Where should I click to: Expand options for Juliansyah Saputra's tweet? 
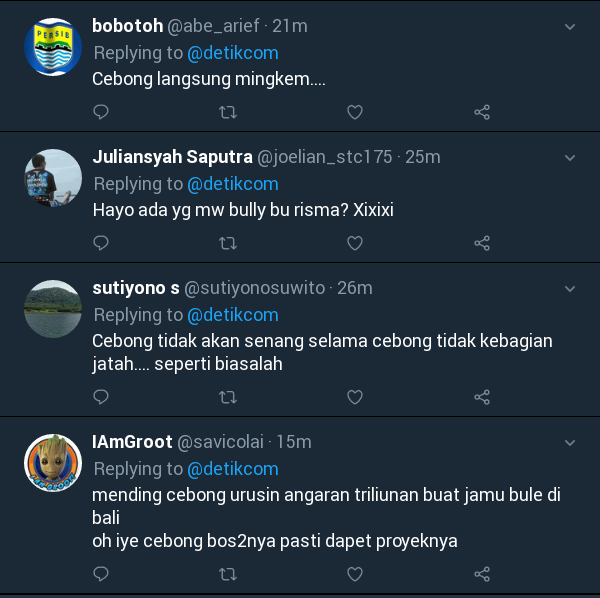click(570, 158)
